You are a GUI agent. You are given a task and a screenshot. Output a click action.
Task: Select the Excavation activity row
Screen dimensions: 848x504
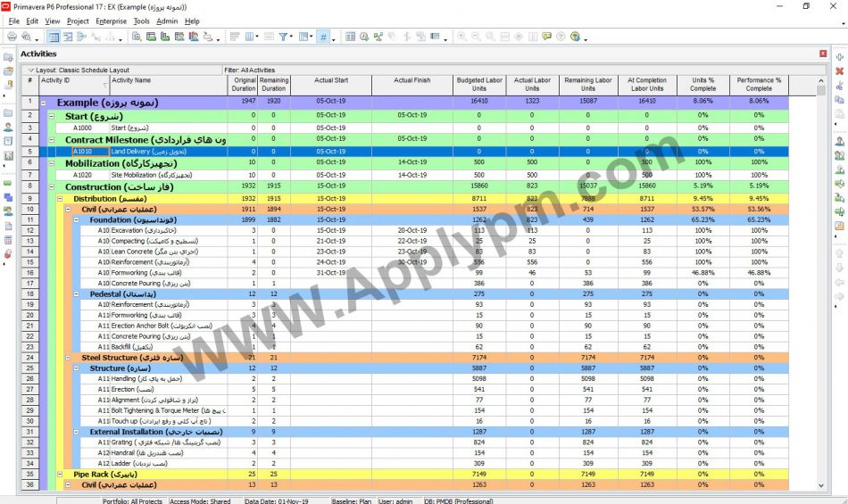[413, 230]
